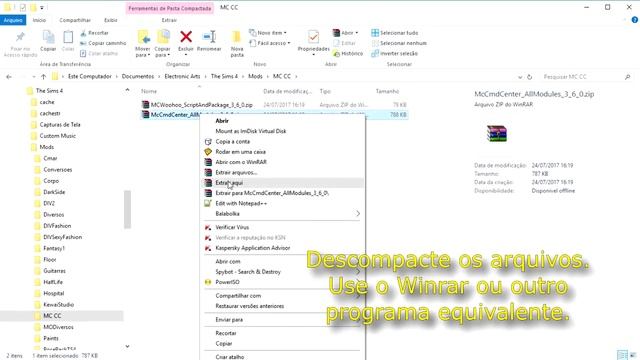This screenshot has width=640, height=360.
Task: Open the Fácil acesso dropdown
Action: click(x=270, y=43)
